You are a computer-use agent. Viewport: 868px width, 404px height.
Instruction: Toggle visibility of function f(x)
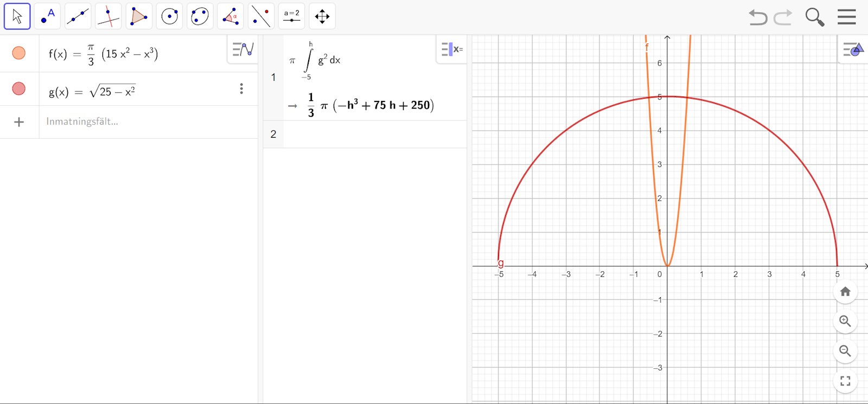click(x=19, y=53)
